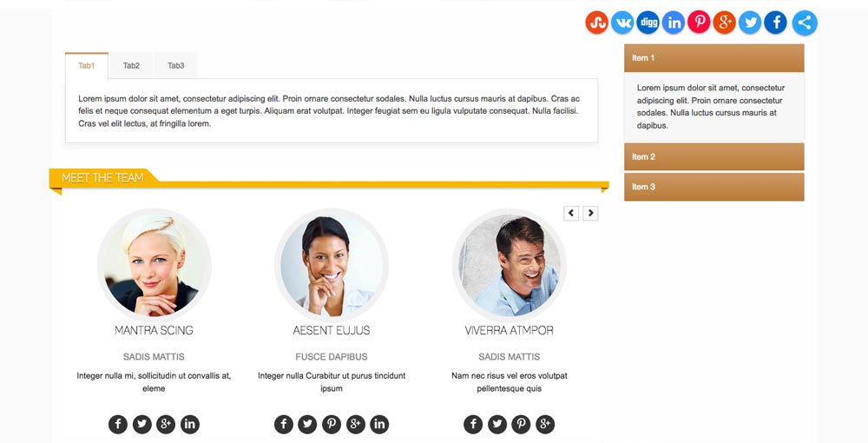
Task: Tweet using the top blue Twitter icon
Action: tap(750, 23)
